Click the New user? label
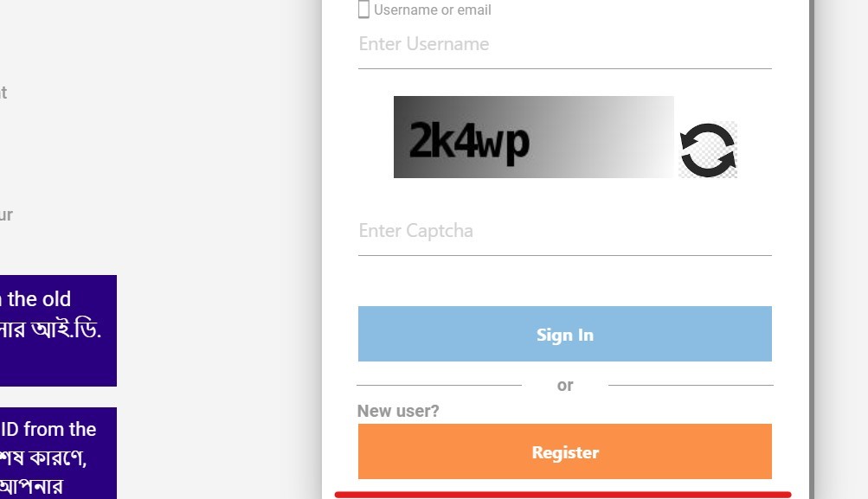This screenshot has height=499, width=868. [x=398, y=411]
